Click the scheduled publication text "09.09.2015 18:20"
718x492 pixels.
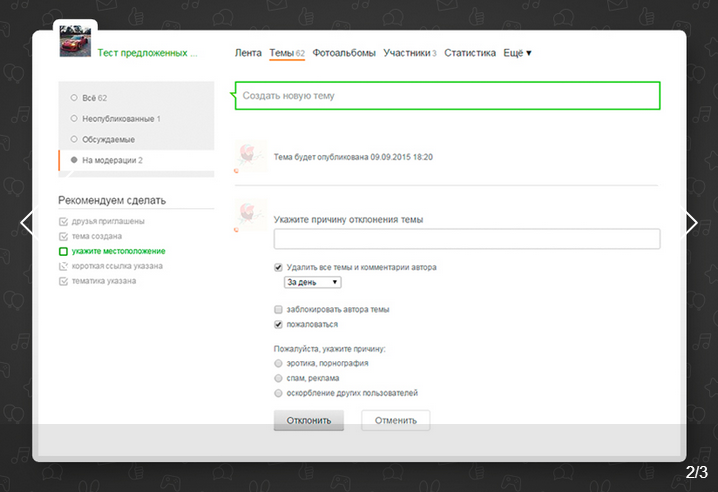point(402,157)
